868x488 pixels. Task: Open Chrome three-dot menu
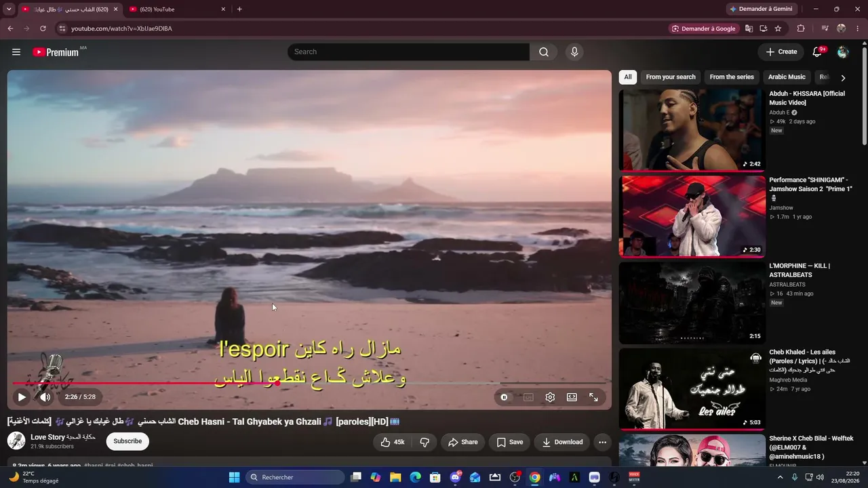(x=858, y=28)
